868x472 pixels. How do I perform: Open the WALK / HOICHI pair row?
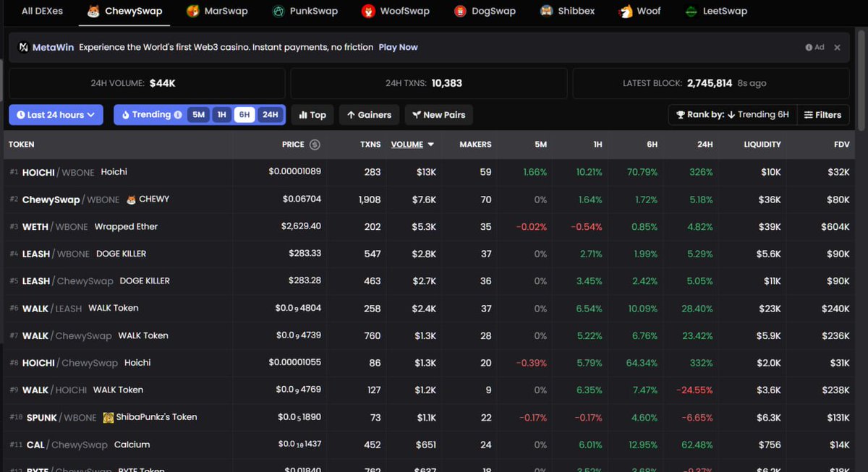coord(431,390)
